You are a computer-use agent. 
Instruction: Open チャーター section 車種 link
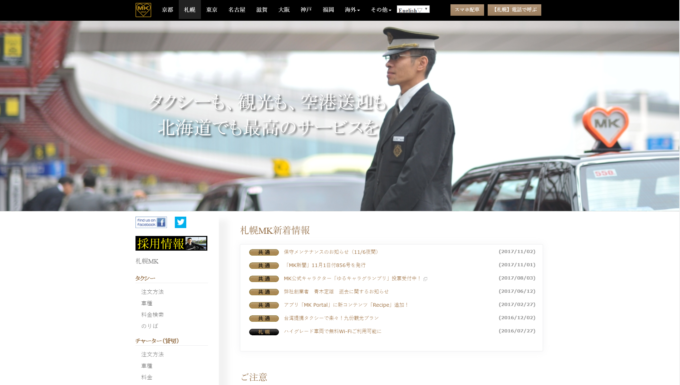coord(147,365)
